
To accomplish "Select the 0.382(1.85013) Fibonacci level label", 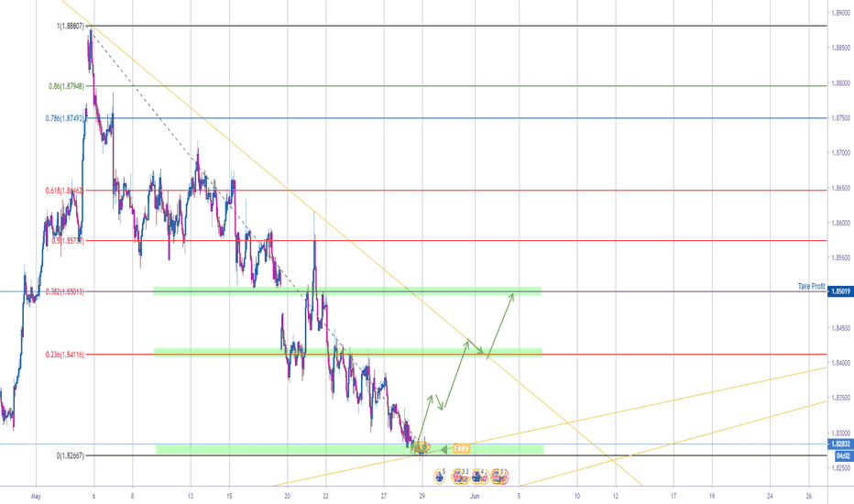I will coord(65,291).
